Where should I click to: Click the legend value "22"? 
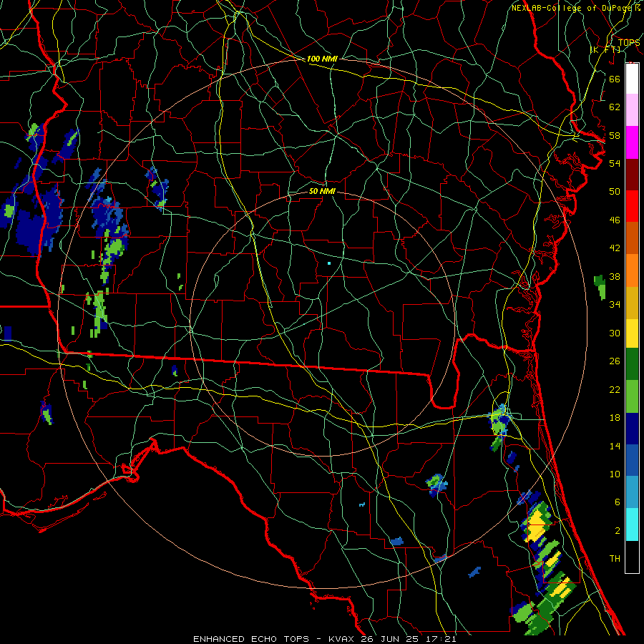[615, 390]
